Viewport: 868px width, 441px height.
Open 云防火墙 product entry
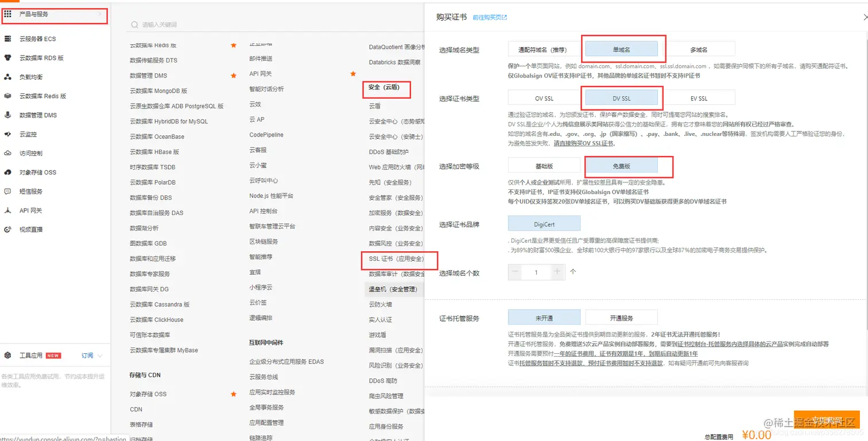(380, 305)
